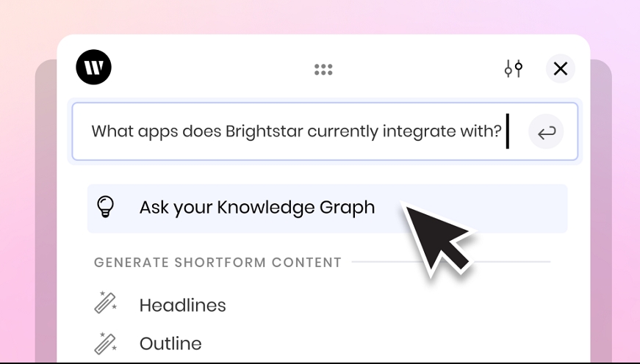Click the Outline text label
The image size is (640, 364).
(170, 343)
